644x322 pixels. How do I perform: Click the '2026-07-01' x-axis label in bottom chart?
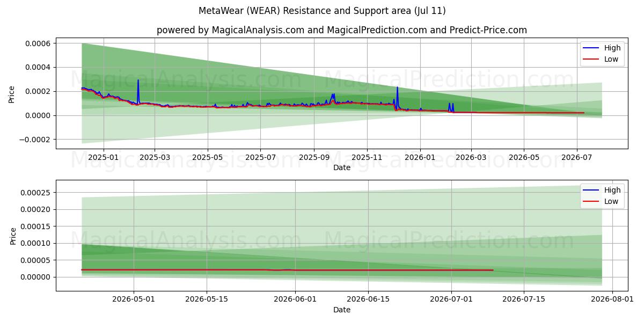click(451, 300)
